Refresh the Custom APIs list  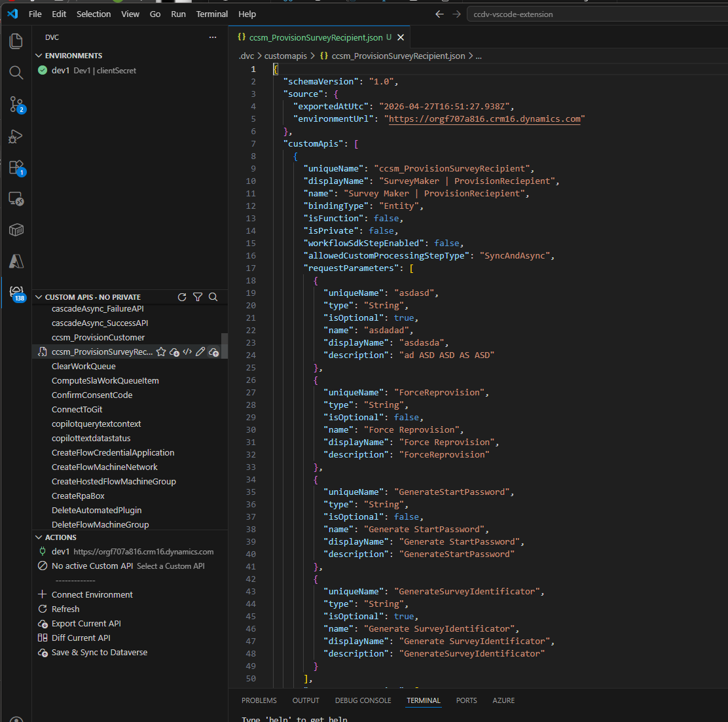click(x=182, y=297)
